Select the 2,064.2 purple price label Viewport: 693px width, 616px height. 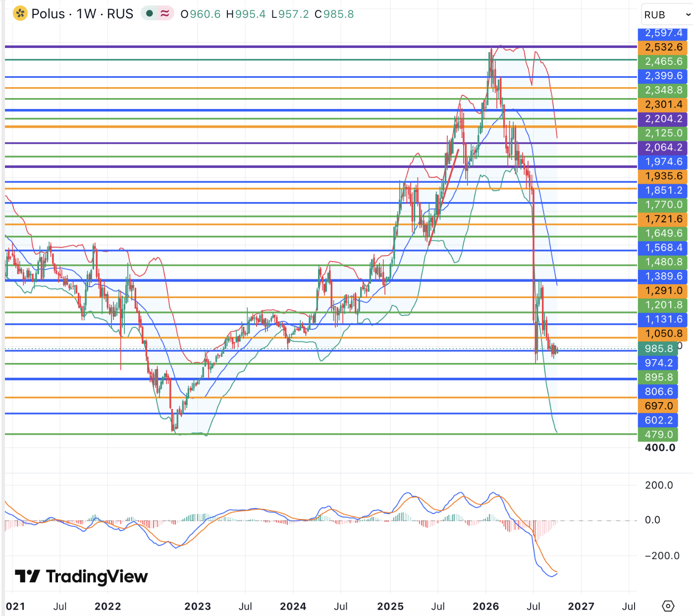[663, 148]
